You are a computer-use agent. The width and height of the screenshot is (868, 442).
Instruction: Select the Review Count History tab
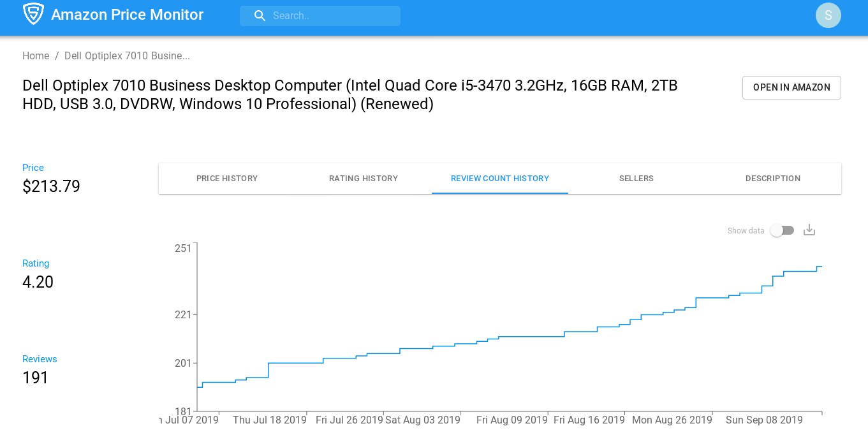tap(500, 179)
